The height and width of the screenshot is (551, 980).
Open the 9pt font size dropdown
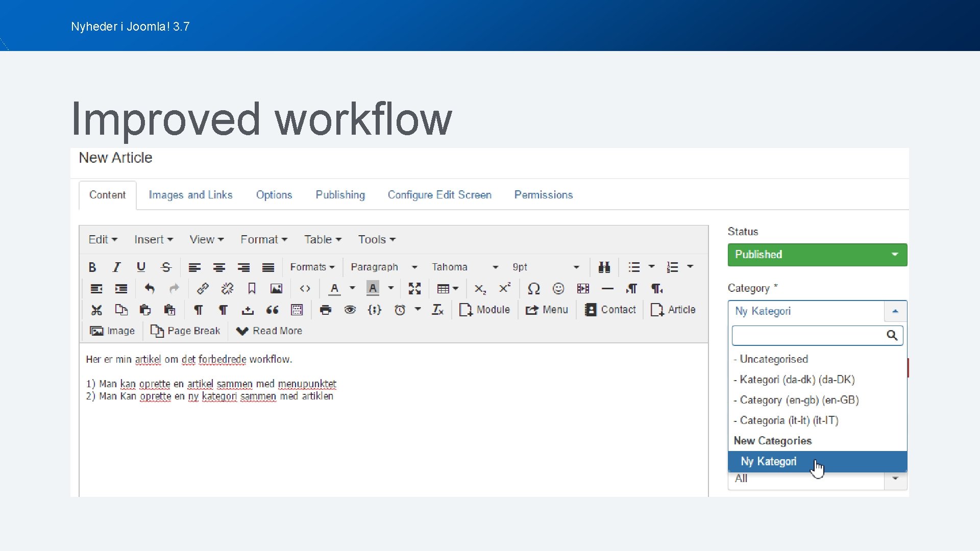pyautogui.click(x=546, y=267)
